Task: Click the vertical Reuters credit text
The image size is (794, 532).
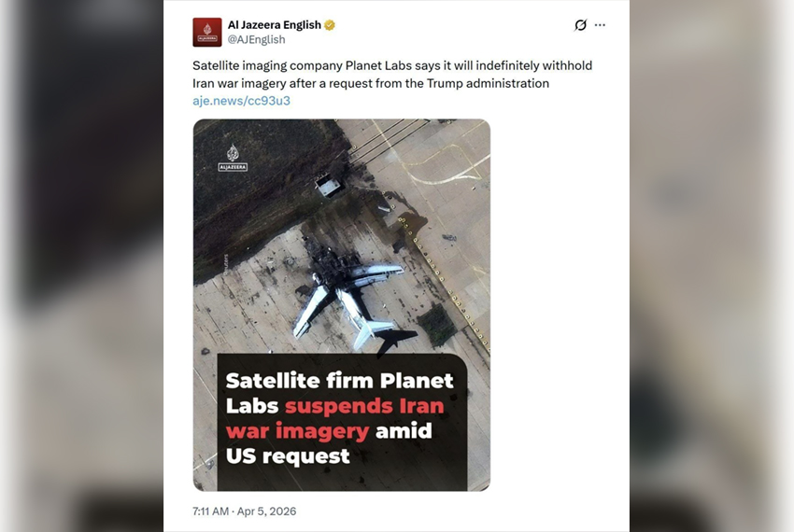Action: tap(225, 264)
